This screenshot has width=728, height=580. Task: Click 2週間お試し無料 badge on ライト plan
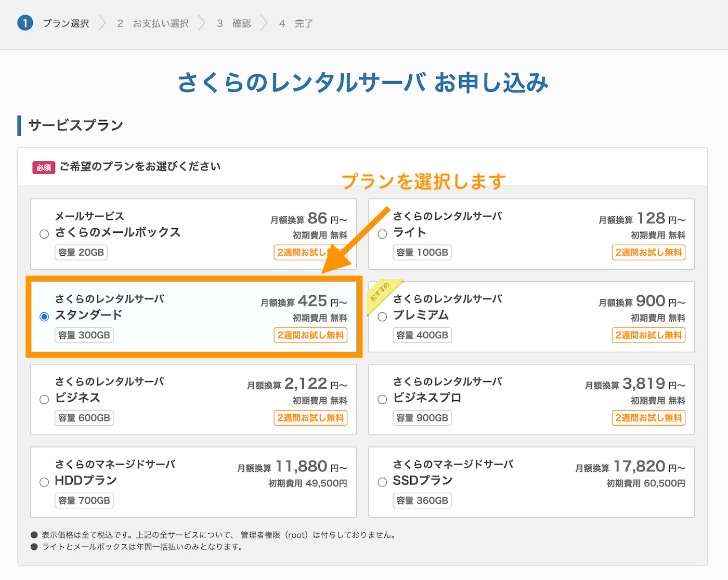(x=648, y=253)
